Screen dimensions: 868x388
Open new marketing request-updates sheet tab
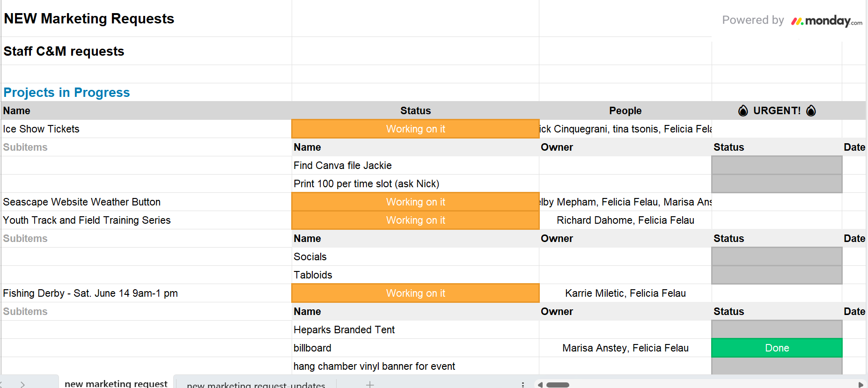point(256,384)
